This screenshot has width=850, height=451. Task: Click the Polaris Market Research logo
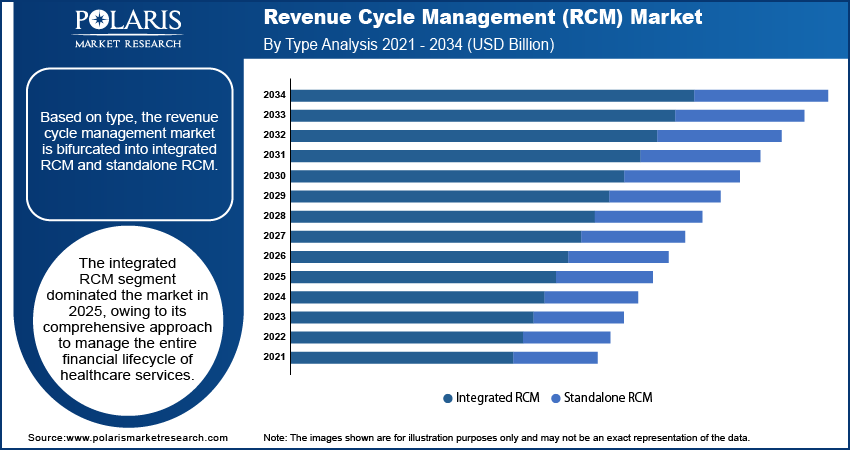(x=127, y=28)
